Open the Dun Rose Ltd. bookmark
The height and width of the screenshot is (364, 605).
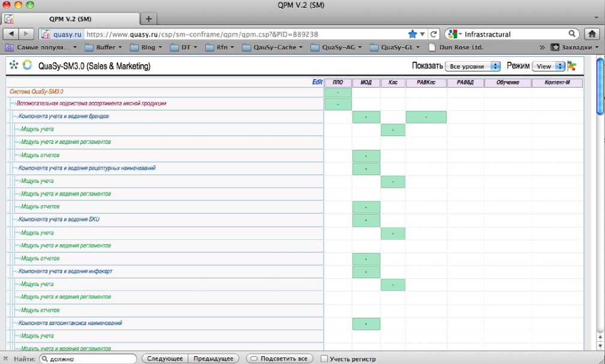(456, 47)
